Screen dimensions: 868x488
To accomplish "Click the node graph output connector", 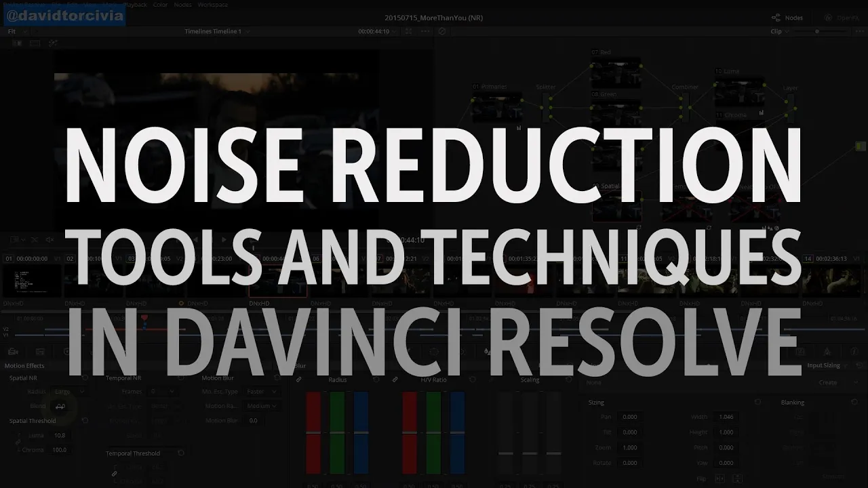I will click(861, 146).
